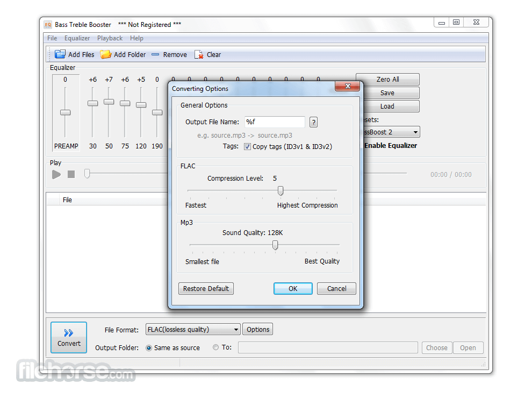The width and height of the screenshot is (532, 398).
Task: Click the PREAMP slider handle
Action: 66,112
